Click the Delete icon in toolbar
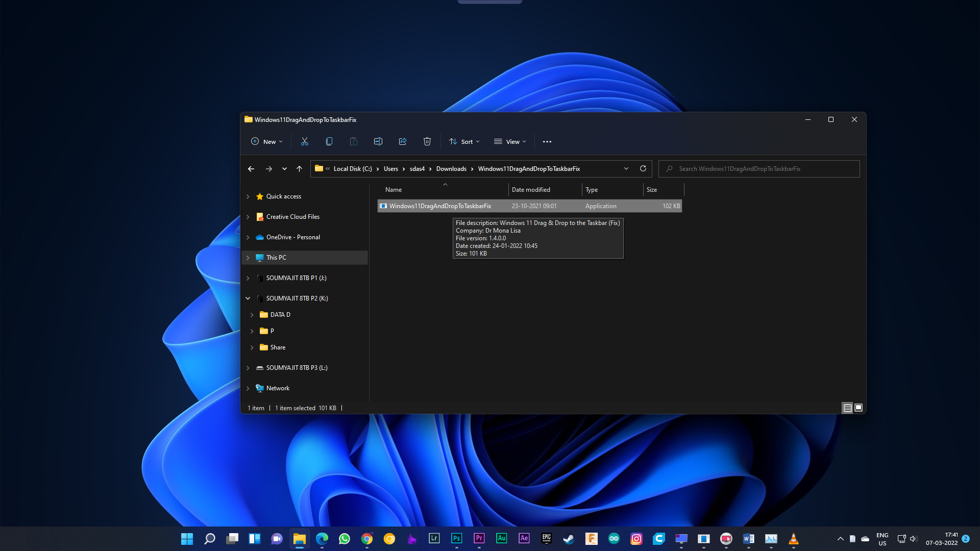 pos(427,141)
